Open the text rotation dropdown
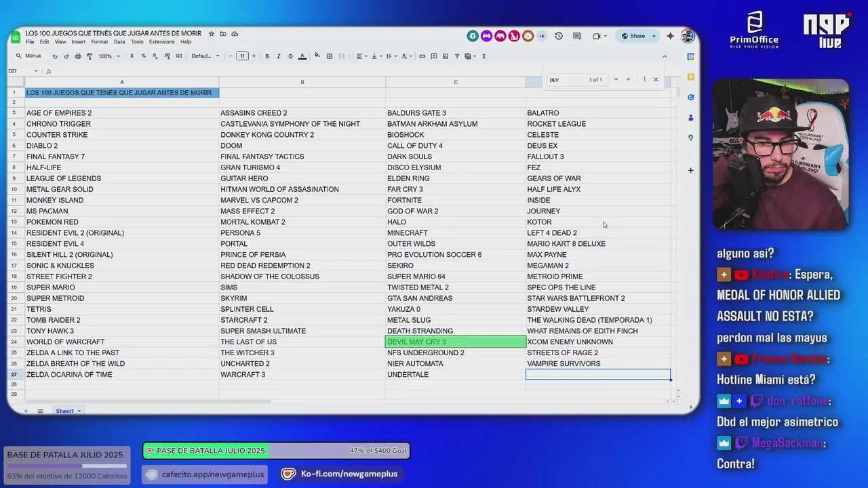Screen dimensions: 868x488 [406, 56]
